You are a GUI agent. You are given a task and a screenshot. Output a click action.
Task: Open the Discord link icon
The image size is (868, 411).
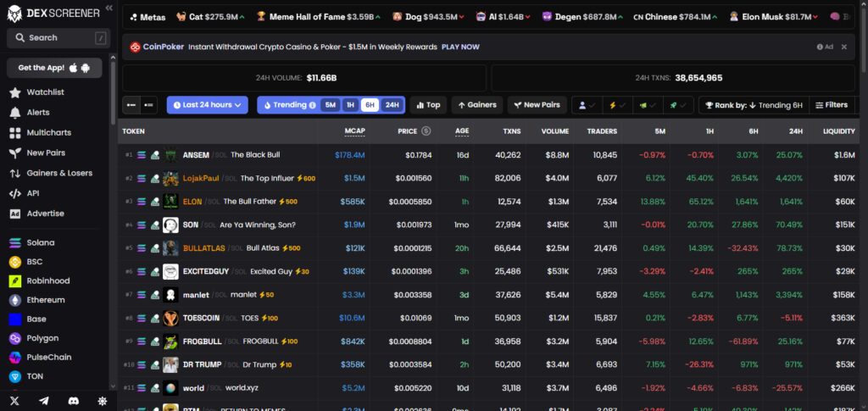[x=73, y=401]
